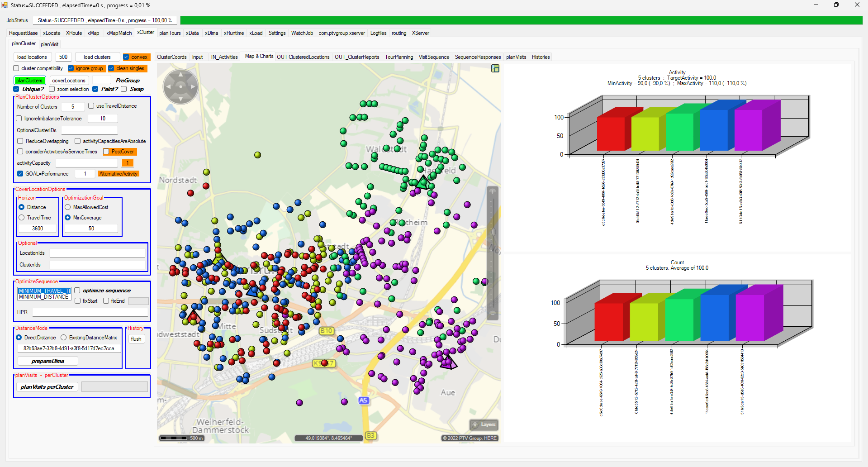This screenshot has width=868, height=467.
Task: Click the Number of Clusters input field
Action: point(73,107)
